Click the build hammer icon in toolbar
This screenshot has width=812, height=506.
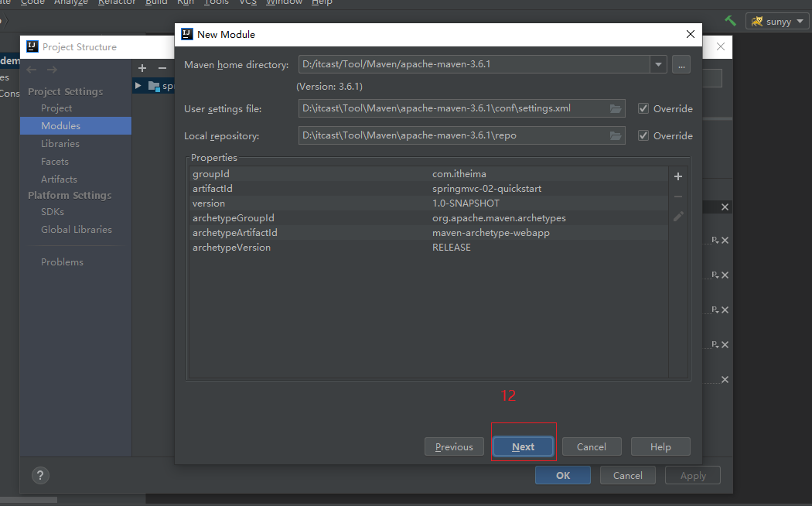pos(730,21)
